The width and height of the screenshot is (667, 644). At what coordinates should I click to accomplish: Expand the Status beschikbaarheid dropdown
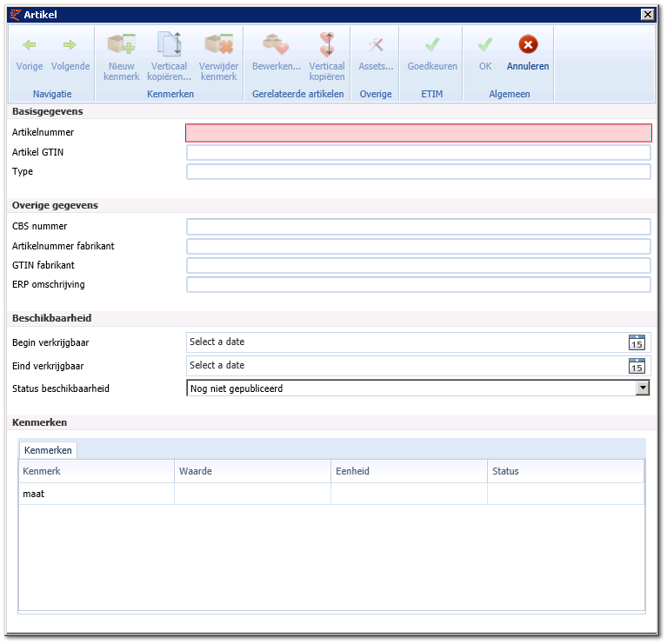(643, 388)
